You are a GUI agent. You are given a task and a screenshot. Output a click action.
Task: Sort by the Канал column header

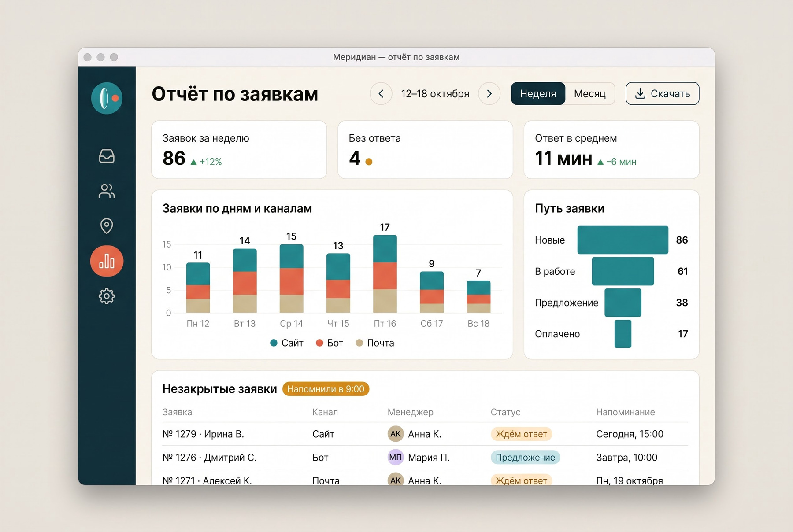point(325,412)
